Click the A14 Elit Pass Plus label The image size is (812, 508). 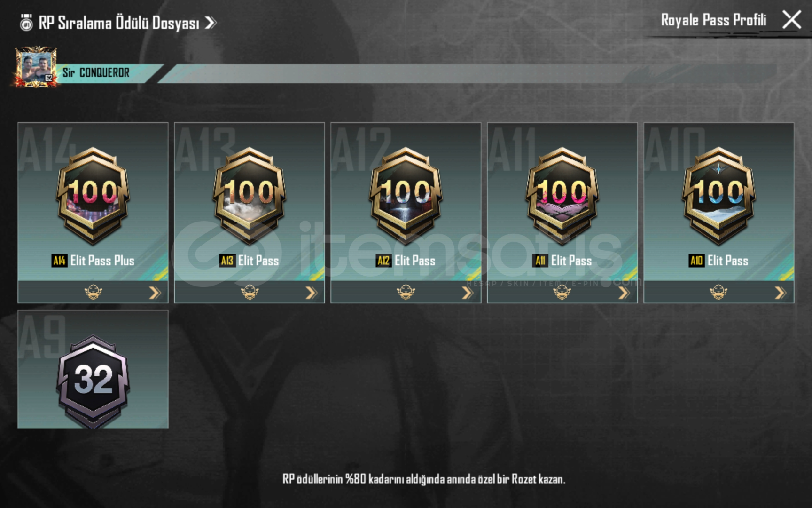tap(93, 261)
